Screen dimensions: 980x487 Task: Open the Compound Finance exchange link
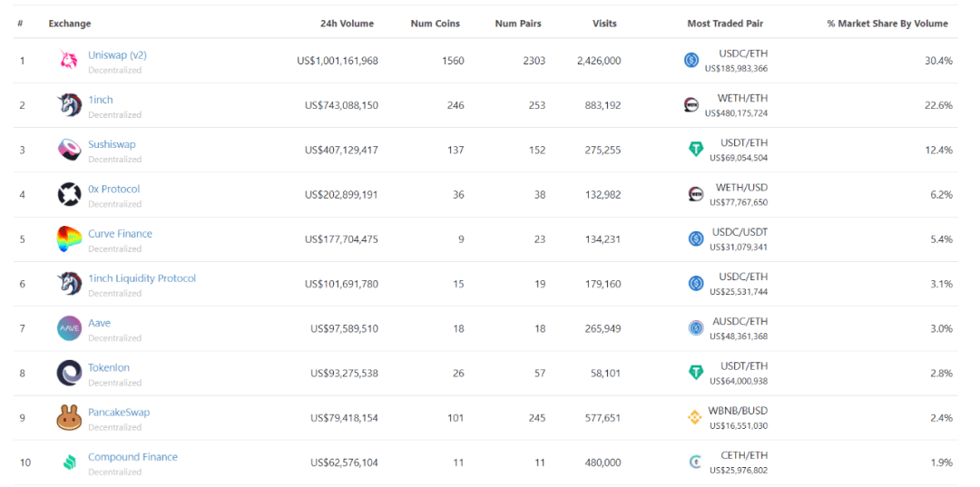[x=132, y=457]
